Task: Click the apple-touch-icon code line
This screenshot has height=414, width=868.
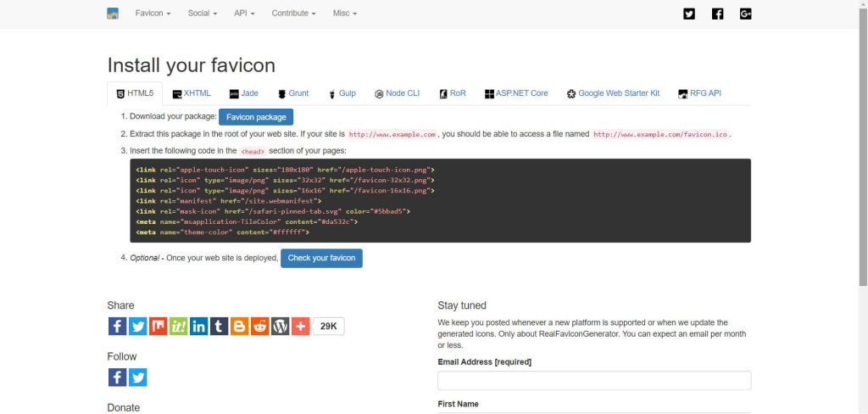Action: (285, 170)
